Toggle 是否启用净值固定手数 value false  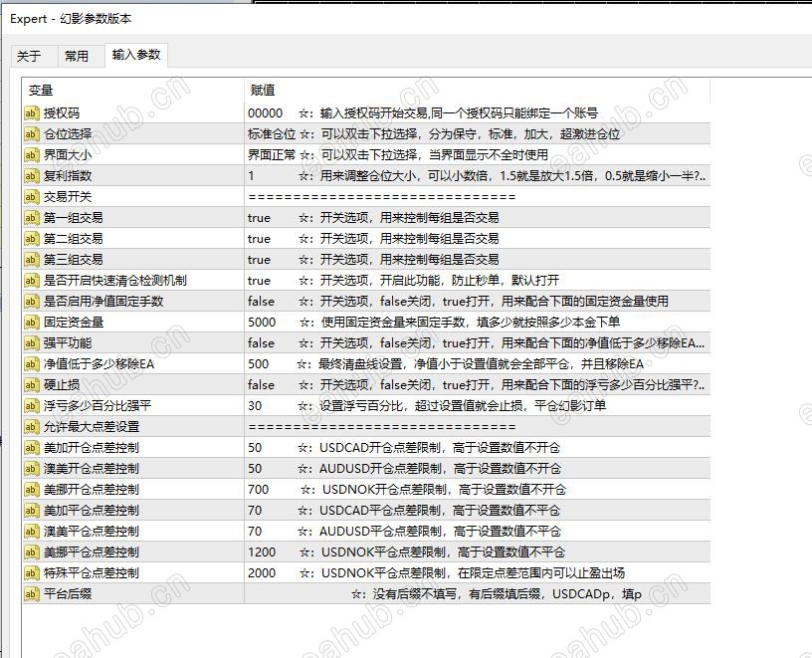click(x=261, y=301)
